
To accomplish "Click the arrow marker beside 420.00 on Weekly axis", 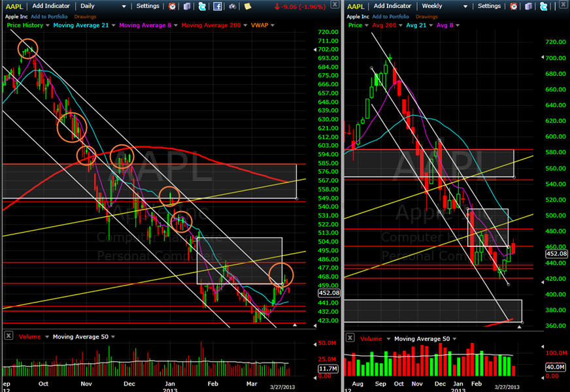I will (543, 282).
